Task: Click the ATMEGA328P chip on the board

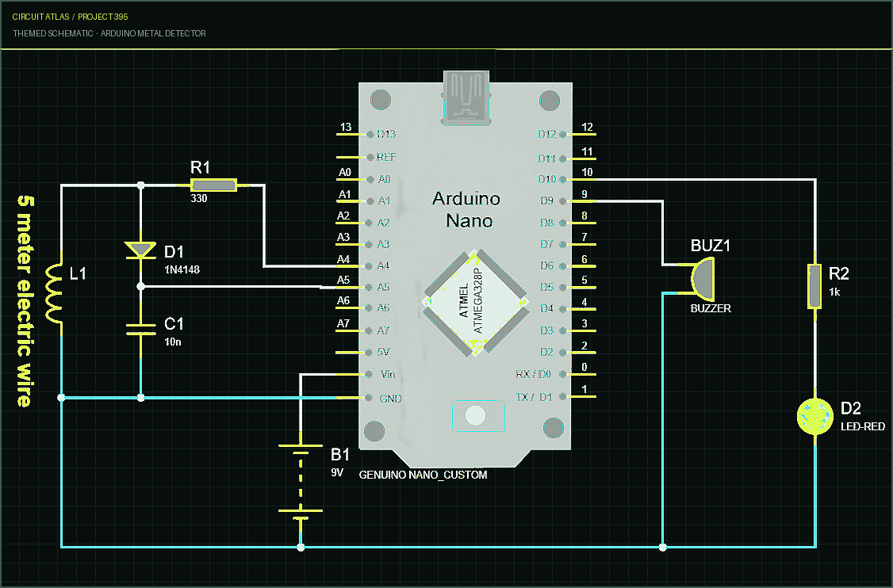Action: pyautogui.click(x=476, y=302)
